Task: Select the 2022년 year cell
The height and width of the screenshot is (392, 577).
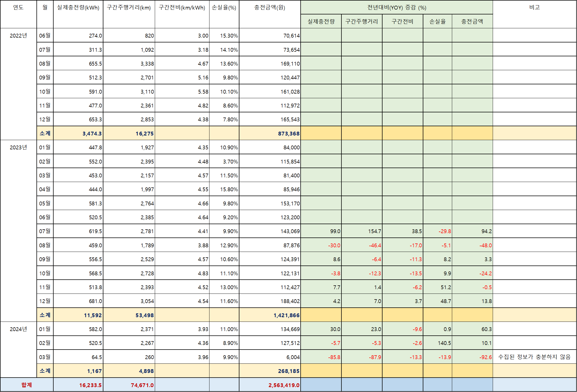Action: point(18,36)
